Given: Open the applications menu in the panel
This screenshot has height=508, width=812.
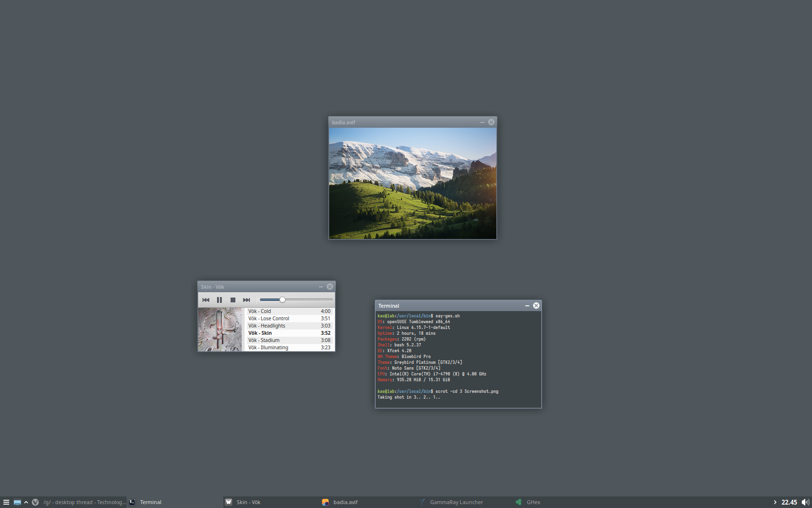Looking at the screenshot, I should 6,502.
